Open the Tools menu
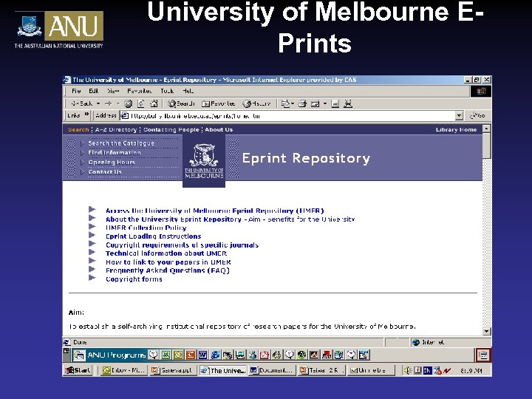 click(x=167, y=91)
